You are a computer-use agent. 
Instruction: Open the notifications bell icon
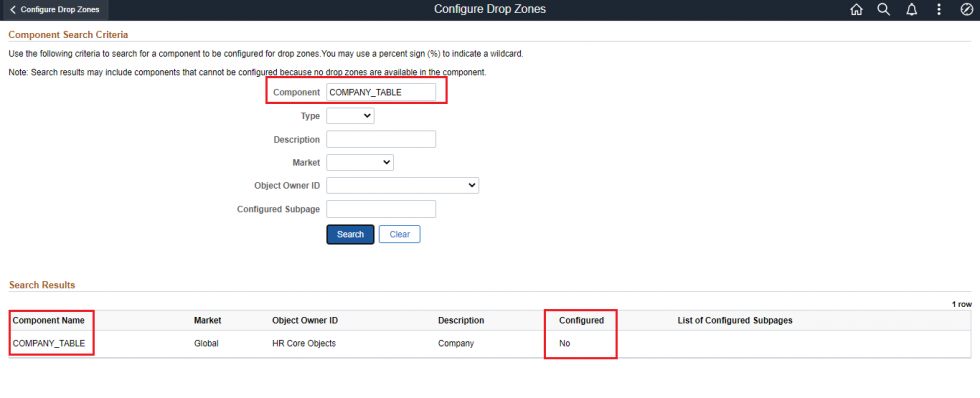click(x=911, y=10)
